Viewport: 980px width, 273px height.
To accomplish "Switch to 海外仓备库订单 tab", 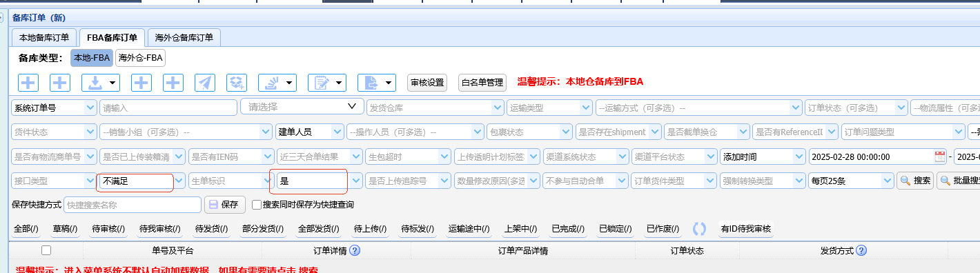I will point(184,37).
